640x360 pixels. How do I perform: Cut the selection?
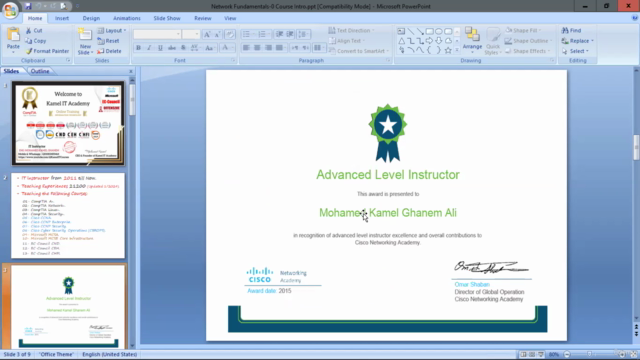point(34,31)
